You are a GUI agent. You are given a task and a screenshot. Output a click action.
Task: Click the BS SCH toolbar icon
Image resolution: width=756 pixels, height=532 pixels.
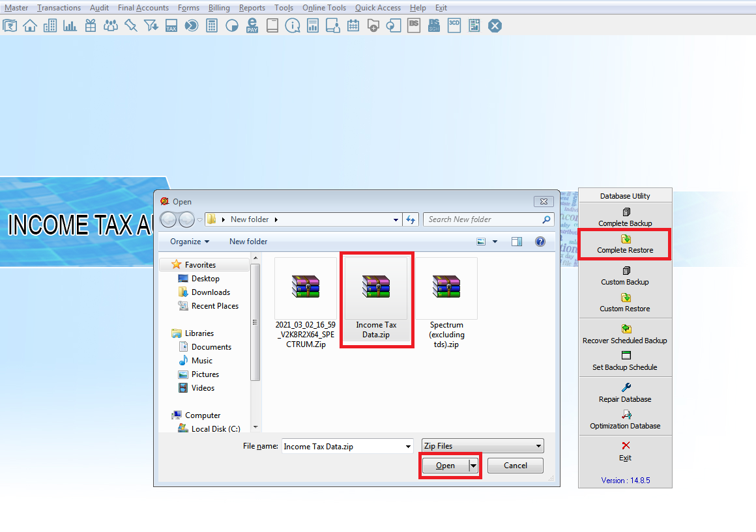click(434, 25)
